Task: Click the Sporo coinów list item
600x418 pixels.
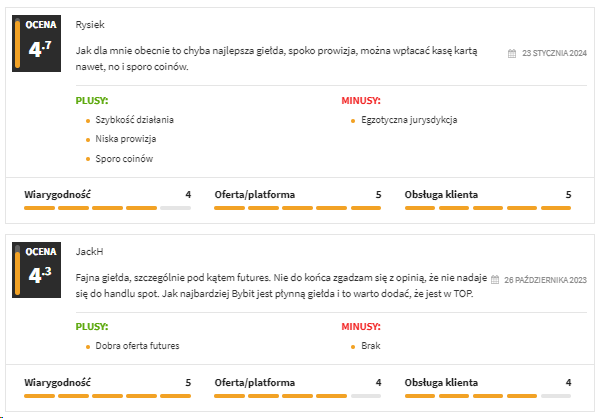Action: (125, 158)
